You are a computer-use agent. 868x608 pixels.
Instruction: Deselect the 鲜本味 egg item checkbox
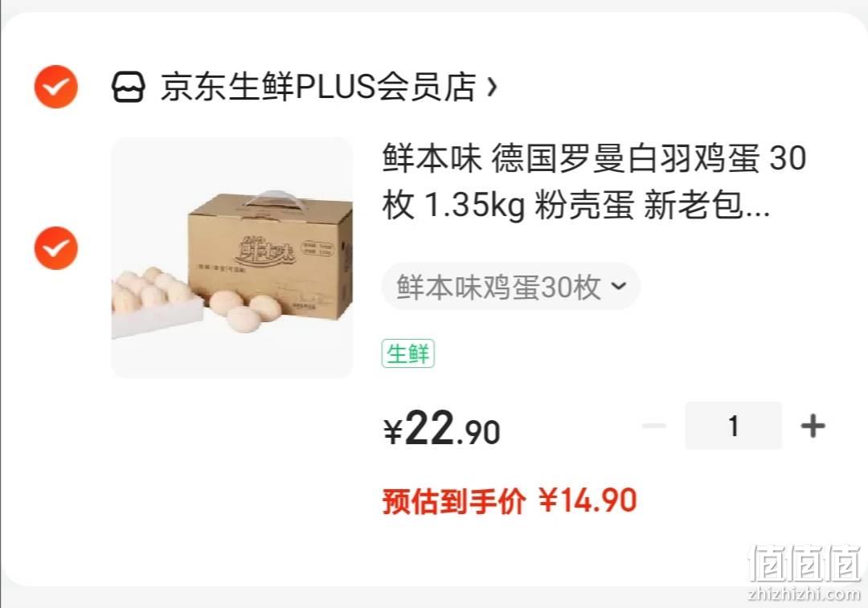point(56,248)
